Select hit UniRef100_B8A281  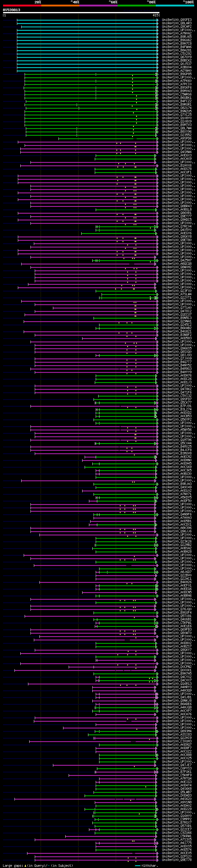pyautogui.click(x=177, y=50)
